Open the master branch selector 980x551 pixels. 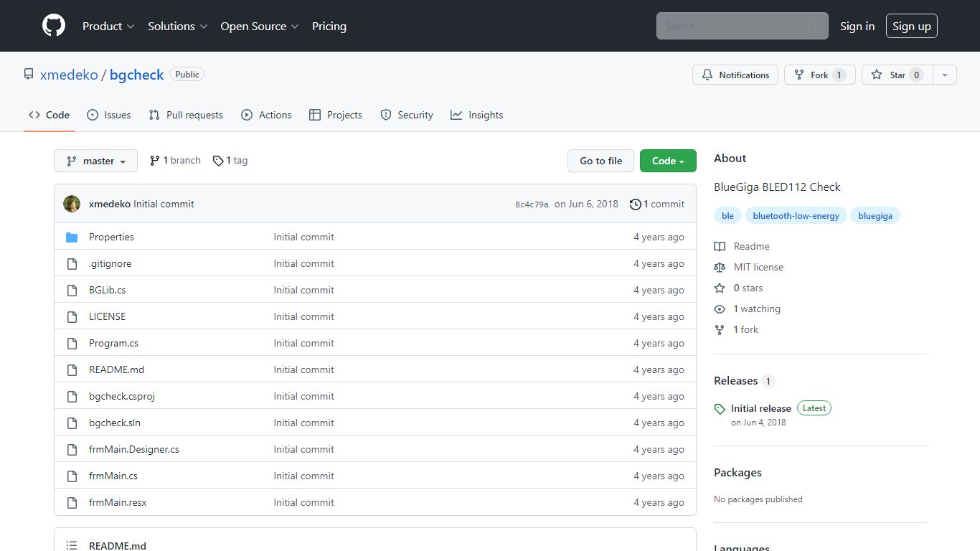95,161
